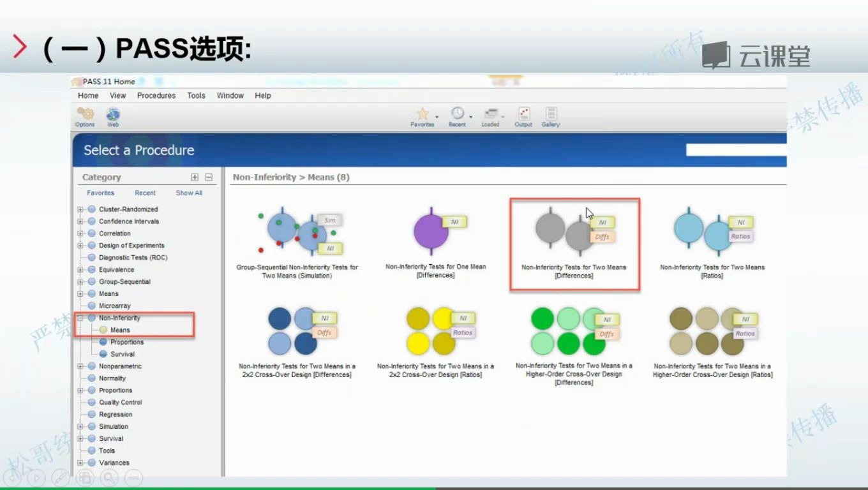Open Non-Inferiority Tests for One Mean [Differences]
The image size is (868, 490).
(436, 242)
